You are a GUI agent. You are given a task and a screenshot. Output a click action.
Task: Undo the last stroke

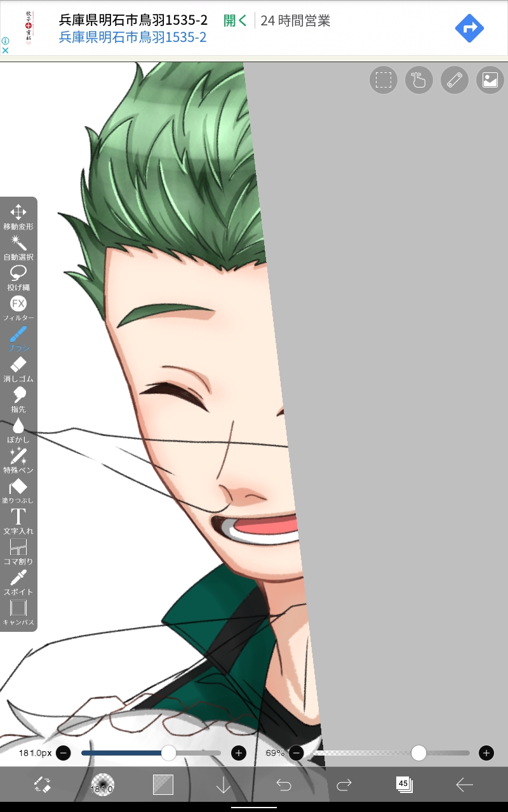pos(284,785)
